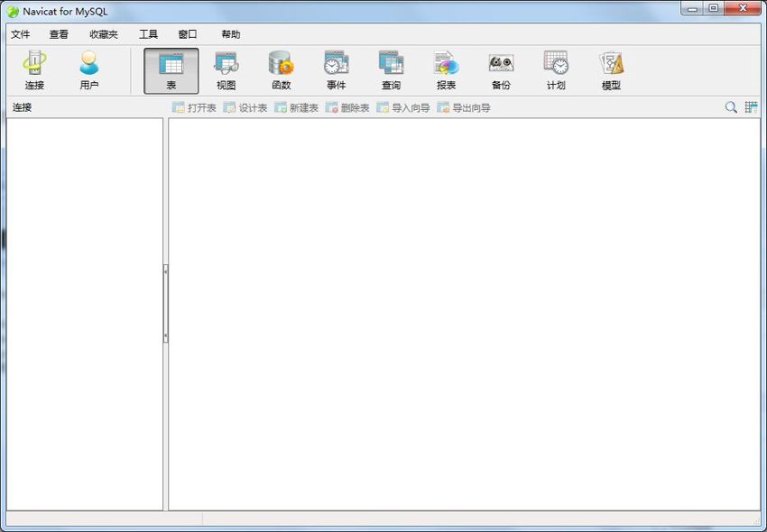Show the 事件 (Event) list
767x532 pixels.
pyautogui.click(x=337, y=71)
